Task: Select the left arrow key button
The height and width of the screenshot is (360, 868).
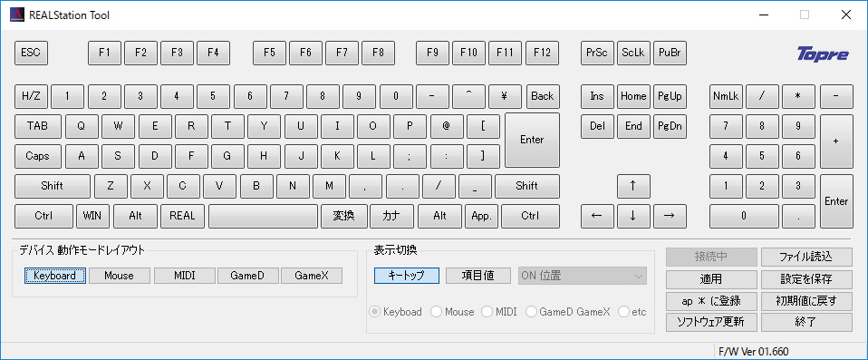Action: pos(597,216)
